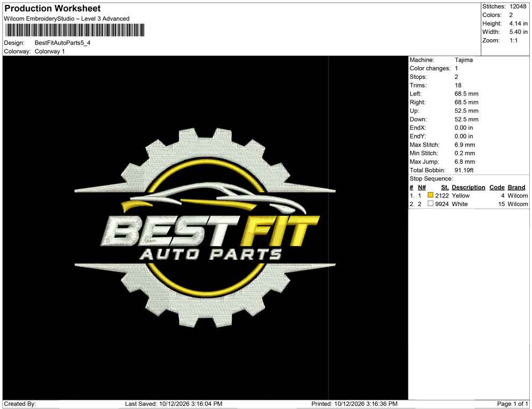Click the yellow thread color swatch
Screen dimensions: 532x409
[x=430, y=195]
